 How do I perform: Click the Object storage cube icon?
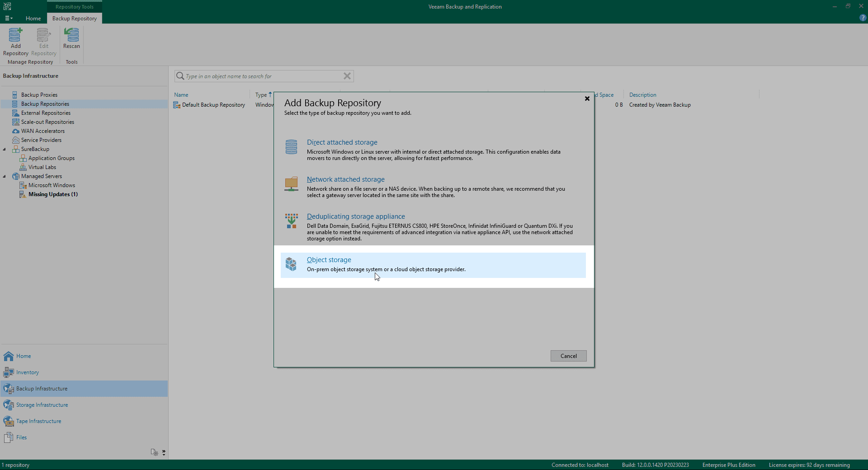coord(291,264)
